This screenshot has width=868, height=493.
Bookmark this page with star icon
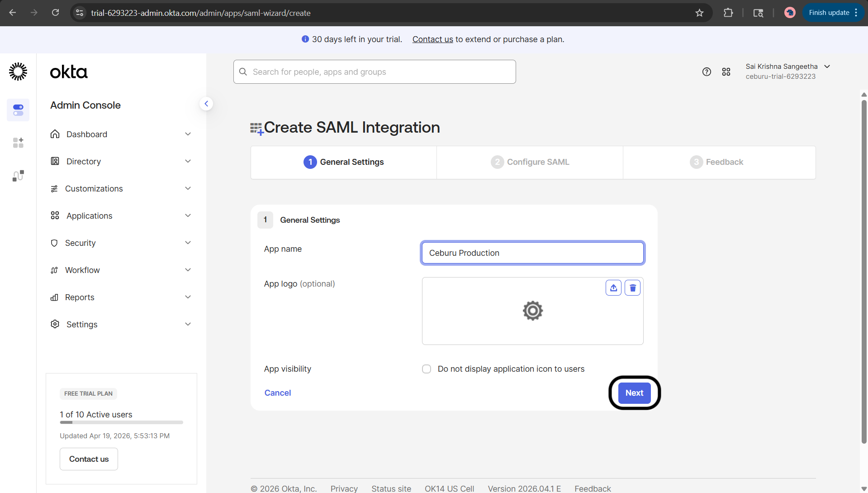click(x=699, y=13)
